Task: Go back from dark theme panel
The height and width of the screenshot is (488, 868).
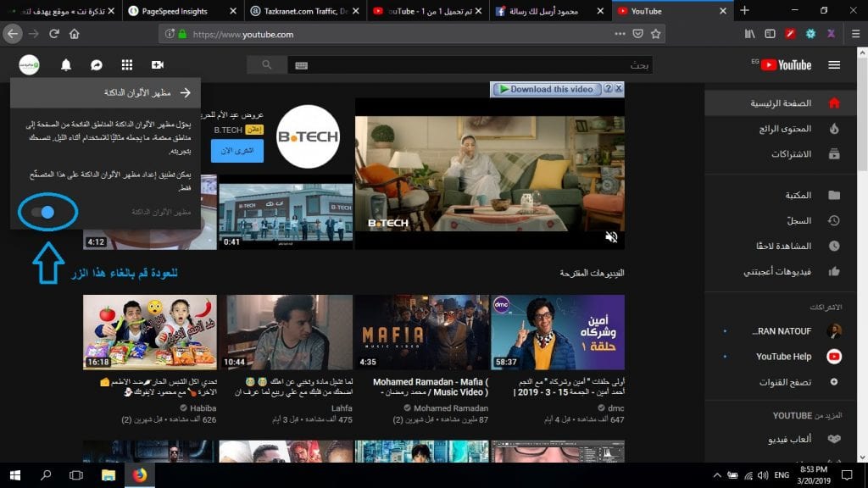Action: (186, 93)
